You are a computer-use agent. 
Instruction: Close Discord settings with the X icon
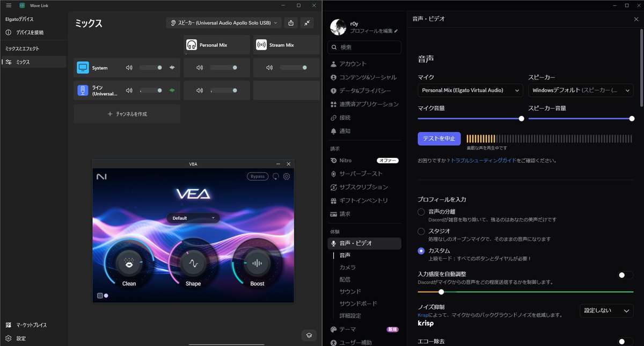tap(636, 19)
